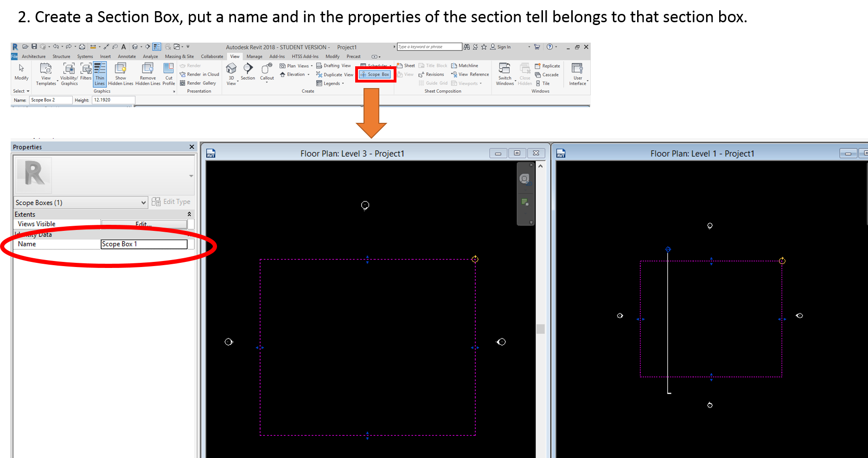This screenshot has width=868, height=458.
Task: Type in the keyword search box
Action: pos(428,46)
